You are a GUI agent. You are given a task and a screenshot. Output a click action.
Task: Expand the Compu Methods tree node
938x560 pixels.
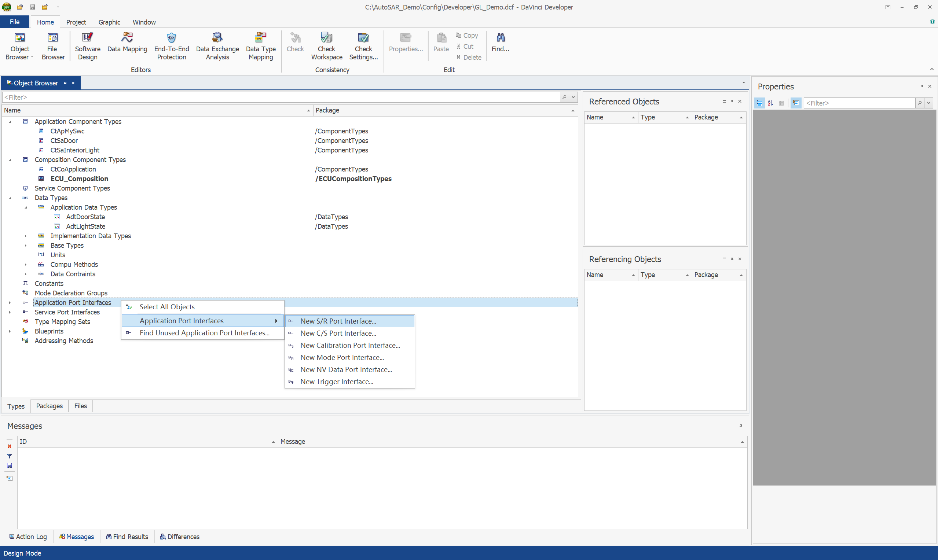pyautogui.click(x=26, y=265)
